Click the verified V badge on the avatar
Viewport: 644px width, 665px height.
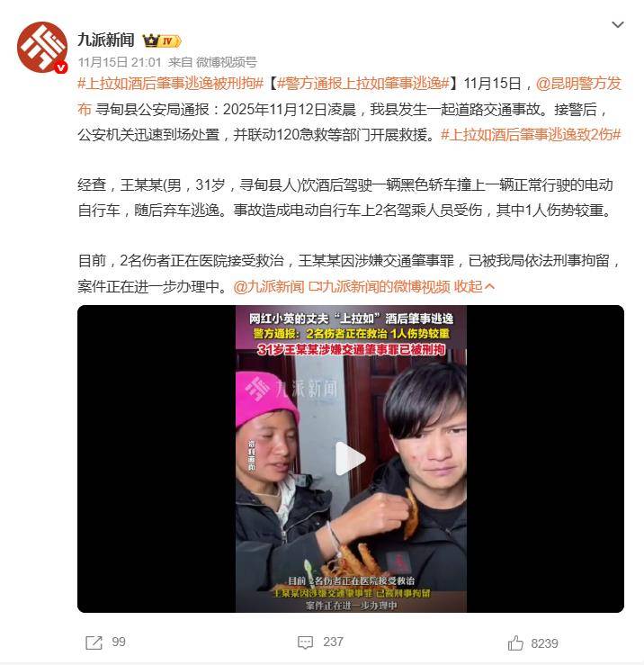(x=60, y=67)
